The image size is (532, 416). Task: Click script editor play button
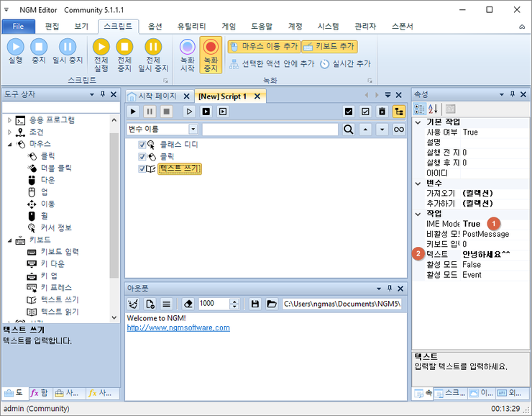pos(133,112)
